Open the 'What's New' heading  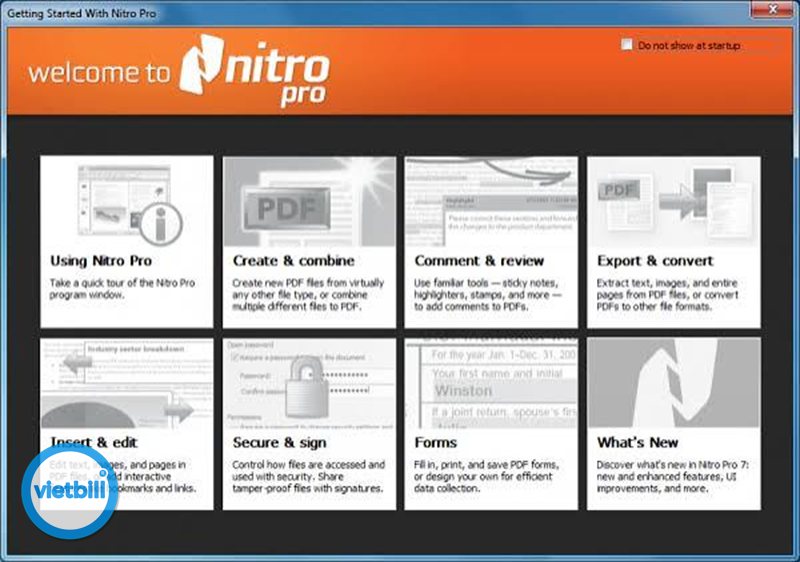637,442
